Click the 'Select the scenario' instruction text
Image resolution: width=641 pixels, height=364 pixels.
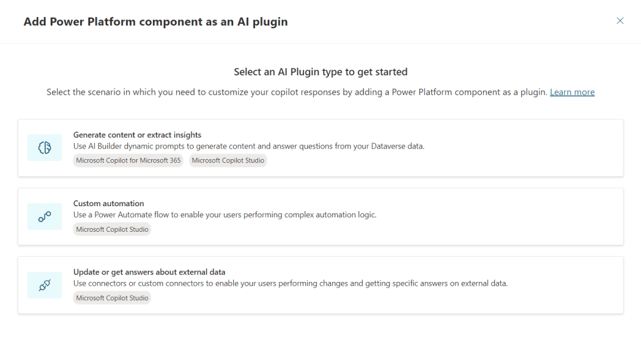pyautogui.click(x=297, y=92)
